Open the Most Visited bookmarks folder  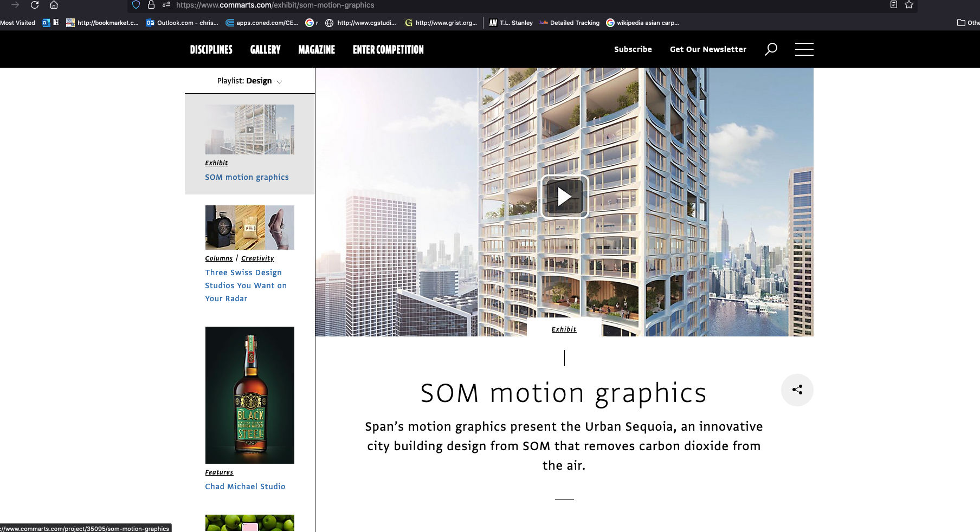(x=17, y=23)
